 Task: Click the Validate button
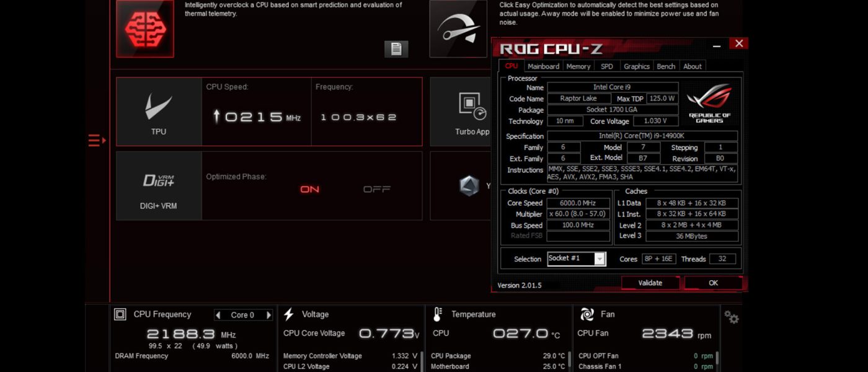tap(650, 283)
